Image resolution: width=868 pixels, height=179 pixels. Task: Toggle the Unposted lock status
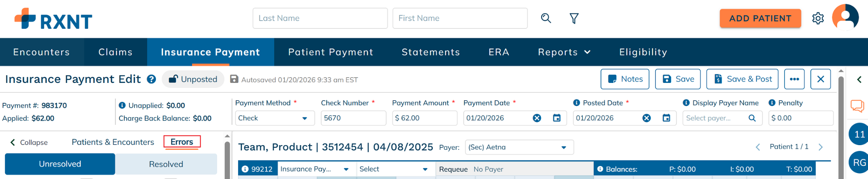click(193, 79)
